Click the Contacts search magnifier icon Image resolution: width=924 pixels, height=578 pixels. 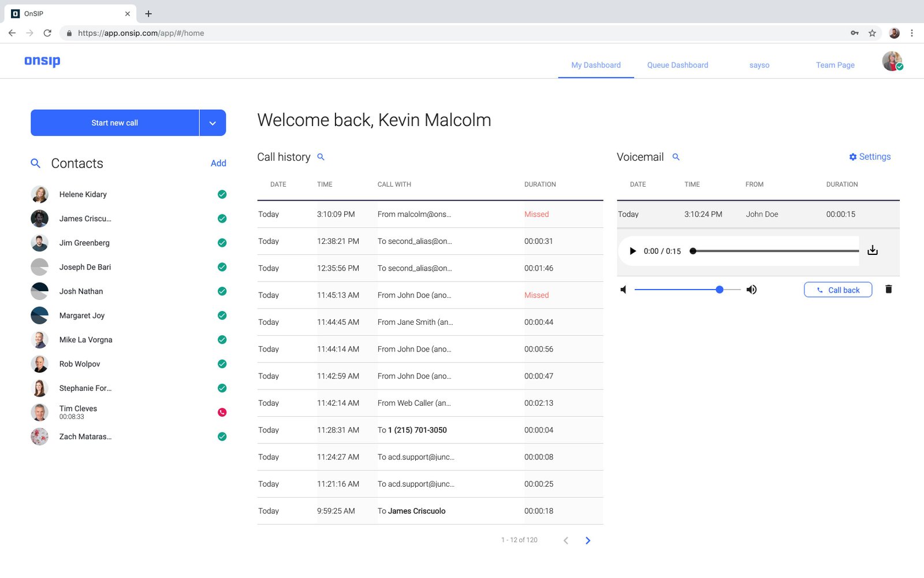point(35,164)
